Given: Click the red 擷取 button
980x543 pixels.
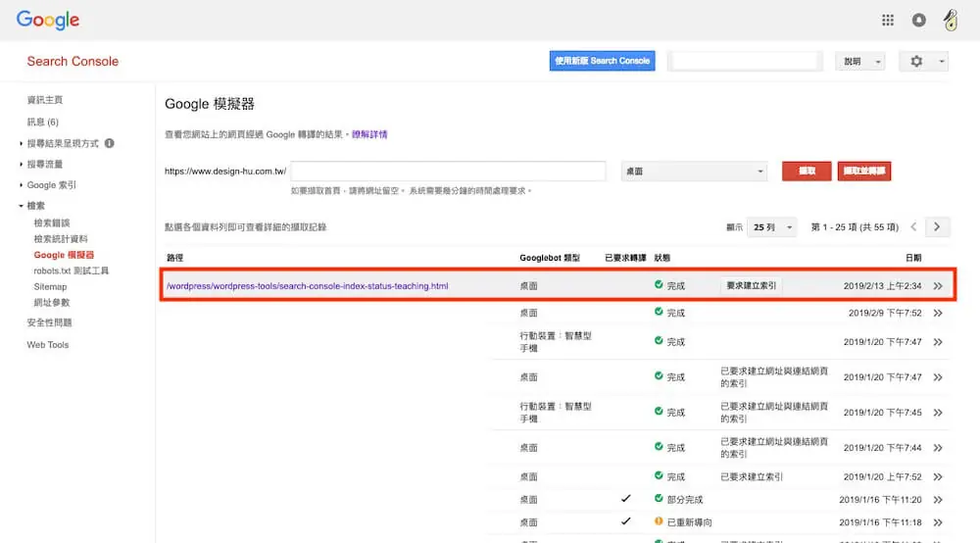Looking at the screenshot, I should 807,172.
